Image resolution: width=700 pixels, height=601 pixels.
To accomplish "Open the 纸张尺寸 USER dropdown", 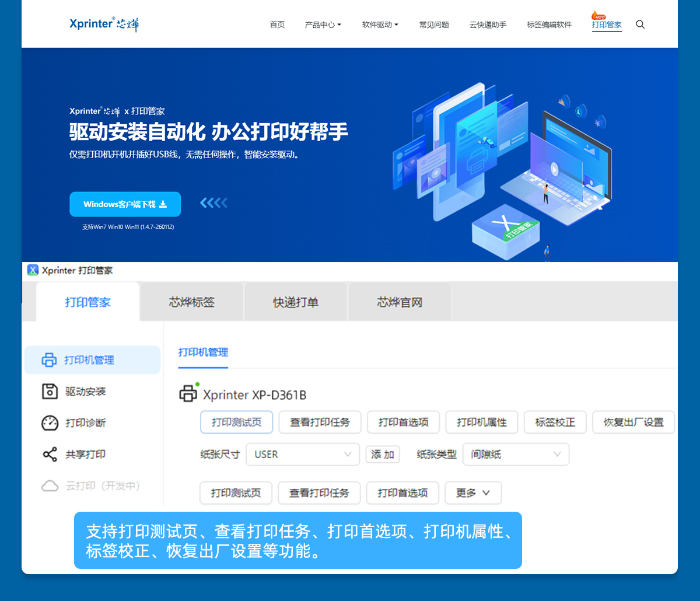I will (x=303, y=455).
